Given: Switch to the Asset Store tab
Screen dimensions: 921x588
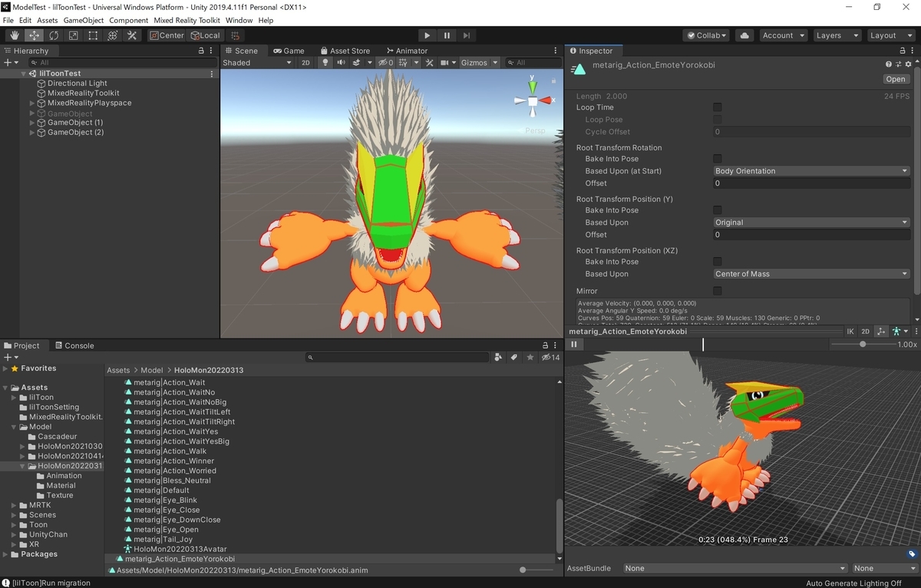Looking at the screenshot, I should [x=344, y=51].
